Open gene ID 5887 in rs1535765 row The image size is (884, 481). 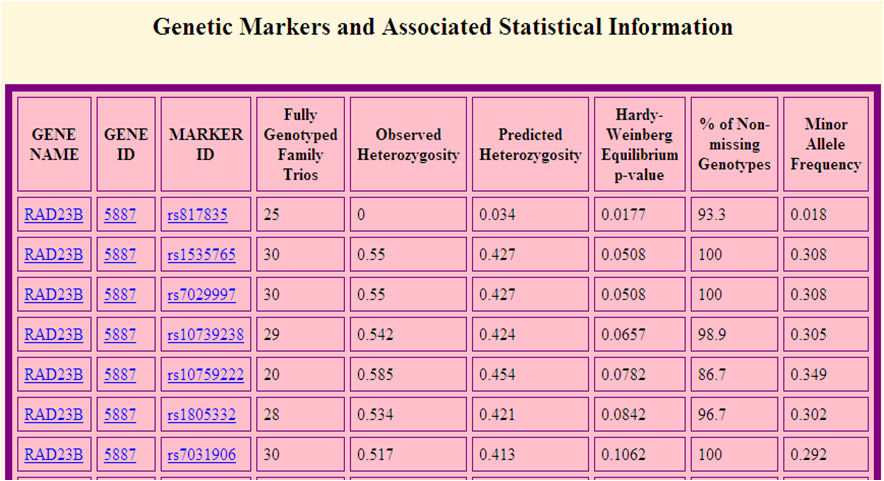point(120,254)
